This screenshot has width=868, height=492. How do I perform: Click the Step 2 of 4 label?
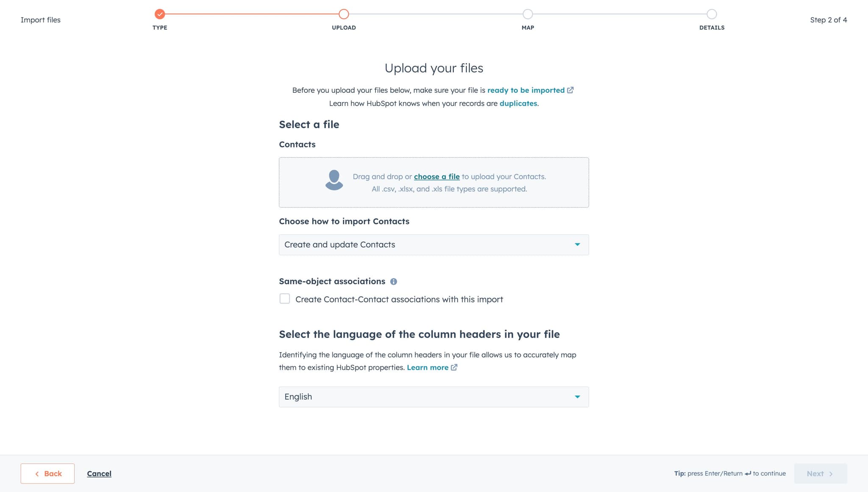828,19
